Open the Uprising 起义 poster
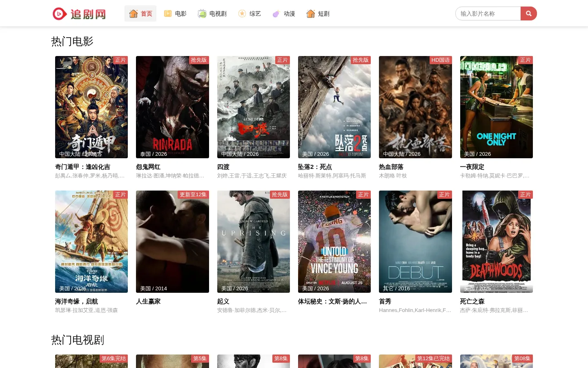The width and height of the screenshot is (588, 368). [x=254, y=242]
